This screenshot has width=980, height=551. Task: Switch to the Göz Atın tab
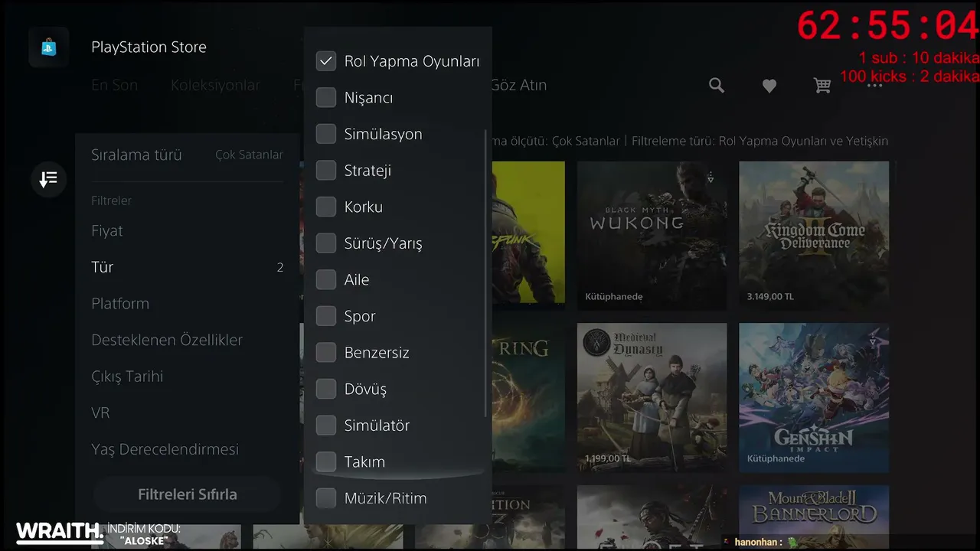(x=519, y=85)
